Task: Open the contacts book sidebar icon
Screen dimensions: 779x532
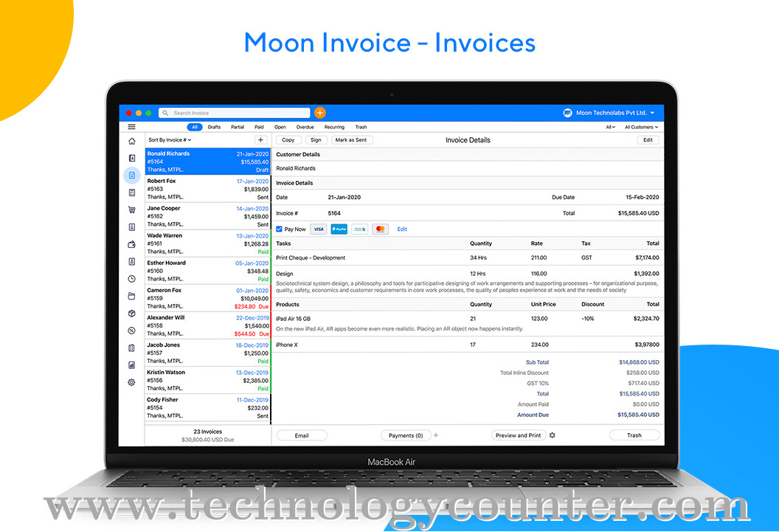Action: [x=131, y=158]
